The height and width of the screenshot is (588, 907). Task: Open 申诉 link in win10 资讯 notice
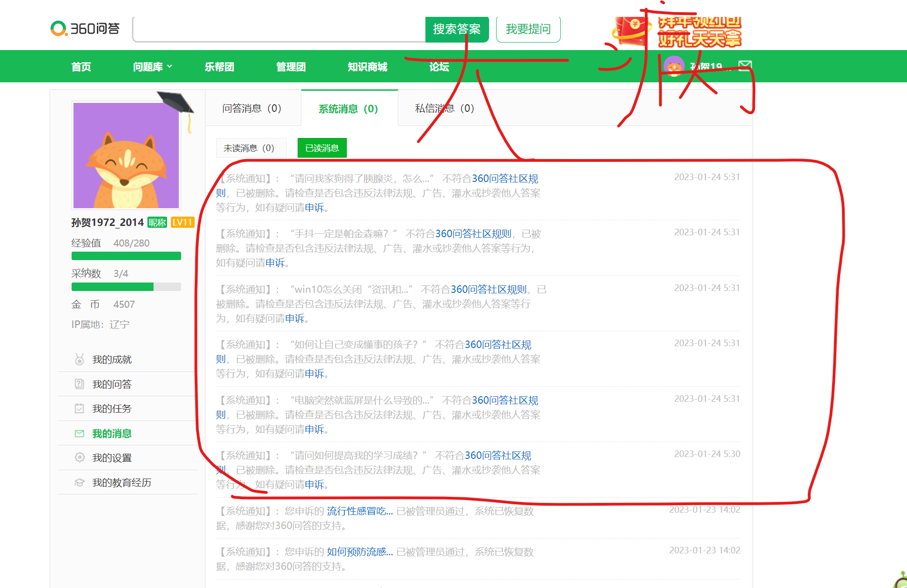point(294,319)
